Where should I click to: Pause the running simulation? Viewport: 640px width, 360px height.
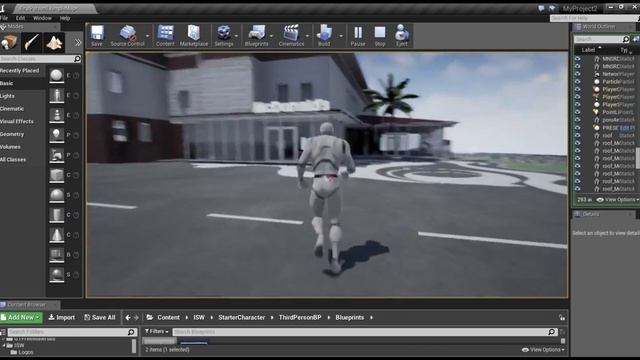coord(358,35)
